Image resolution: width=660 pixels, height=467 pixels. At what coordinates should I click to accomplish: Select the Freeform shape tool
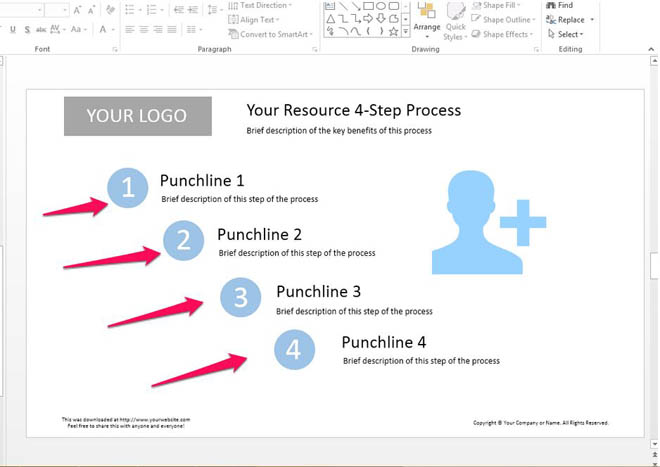tap(394, 19)
